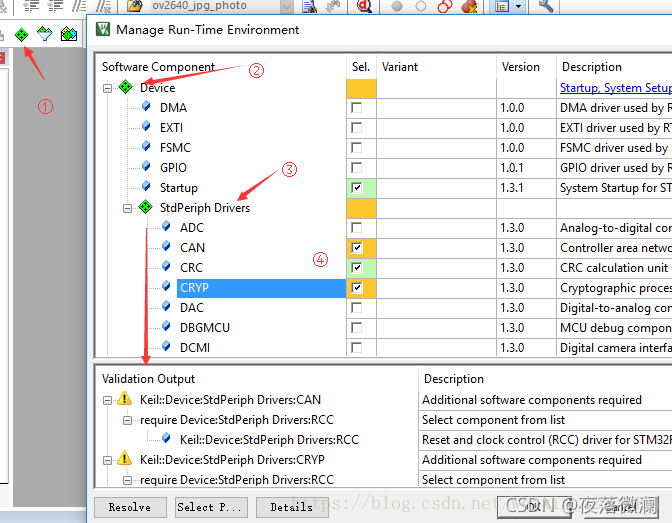Click the Version column header
The width and height of the screenshot is (672, 523).
click(x=520, y=67)
